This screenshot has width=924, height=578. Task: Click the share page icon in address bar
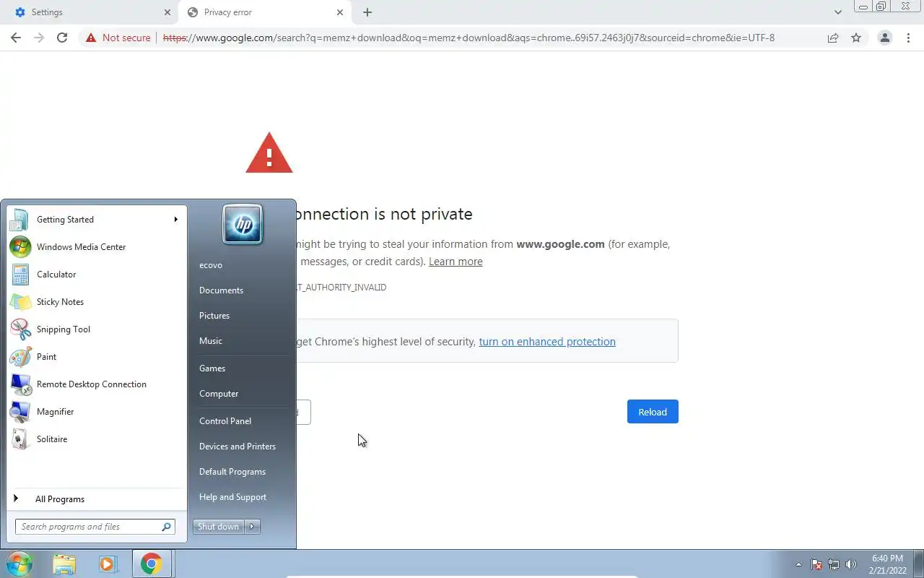(x=833, y=38)
